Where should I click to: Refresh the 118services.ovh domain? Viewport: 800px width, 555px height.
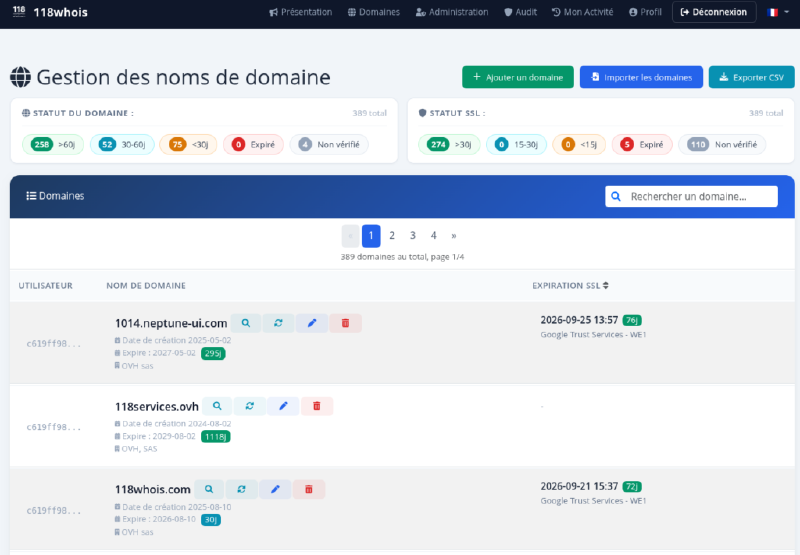pyautogui.click(x=249, y=406)
